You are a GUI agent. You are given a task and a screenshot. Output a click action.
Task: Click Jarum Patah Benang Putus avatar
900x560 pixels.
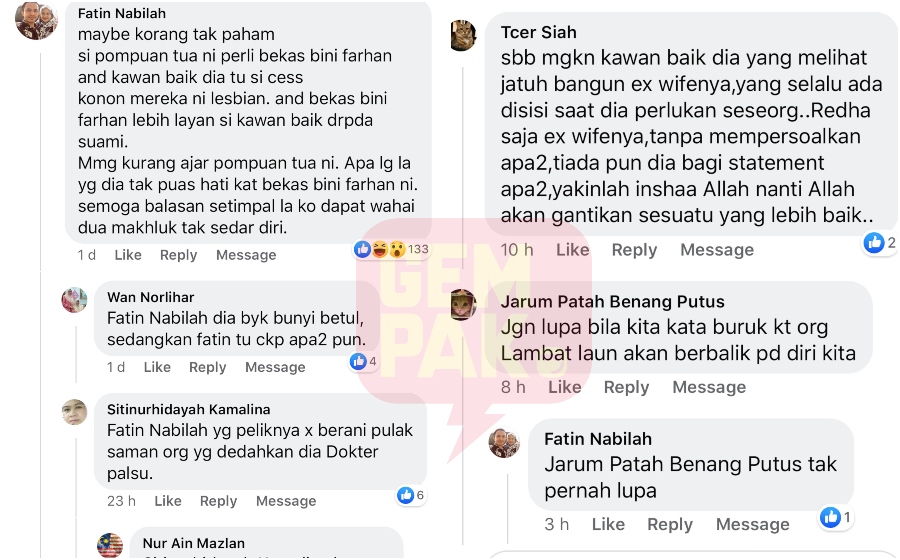point(464,304)
